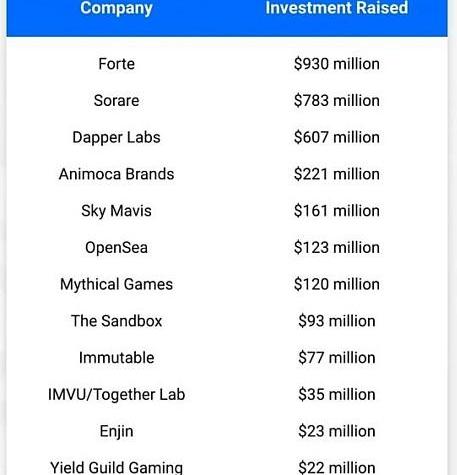Select Sky Mavis company cell
The image size is (457, 475).
(116, 211)
